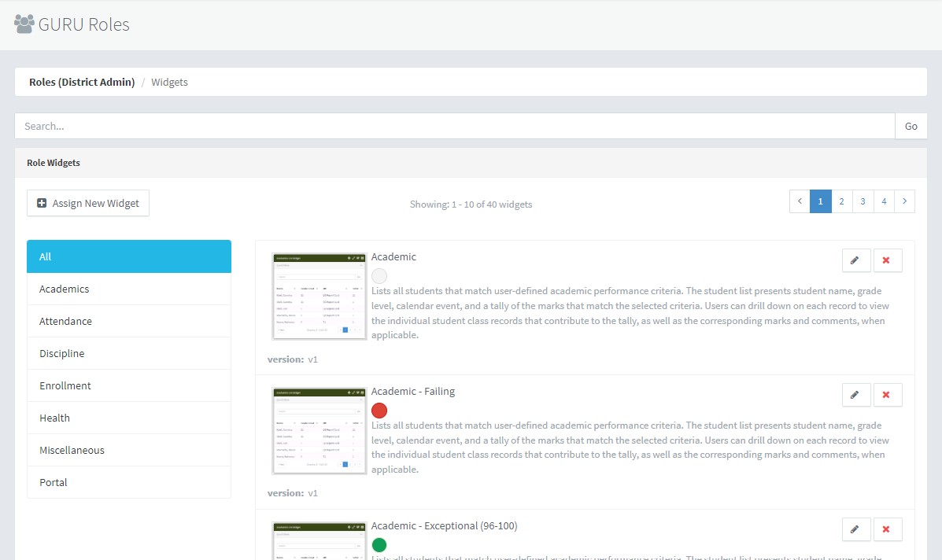Click the plus icon in Assign New Widget
942x560 pixels.
pos(42,204)
